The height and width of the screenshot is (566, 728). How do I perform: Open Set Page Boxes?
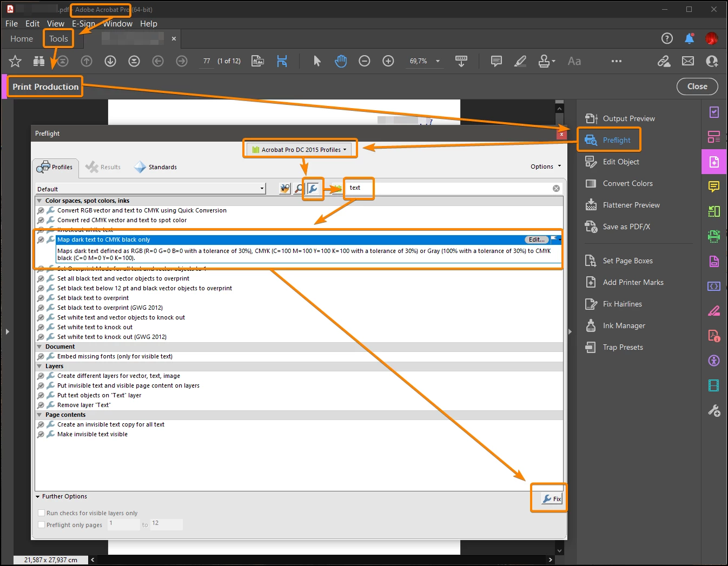click(x=619, y=261)
